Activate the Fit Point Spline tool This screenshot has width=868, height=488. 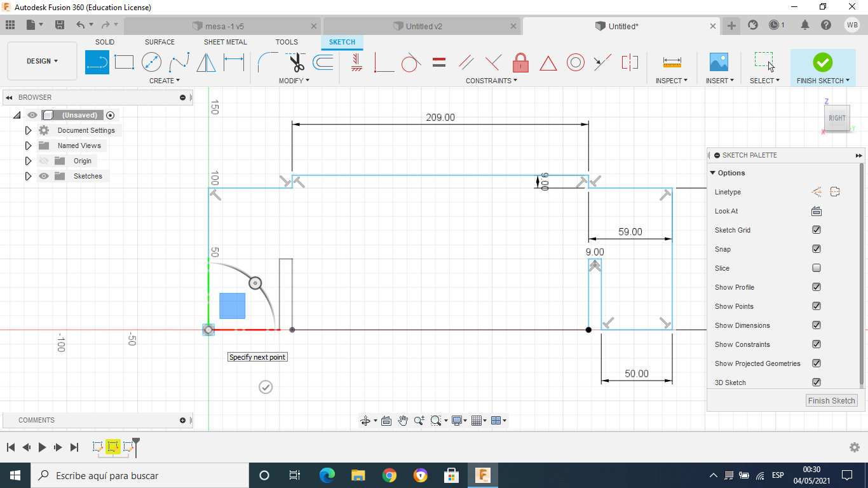179,62
